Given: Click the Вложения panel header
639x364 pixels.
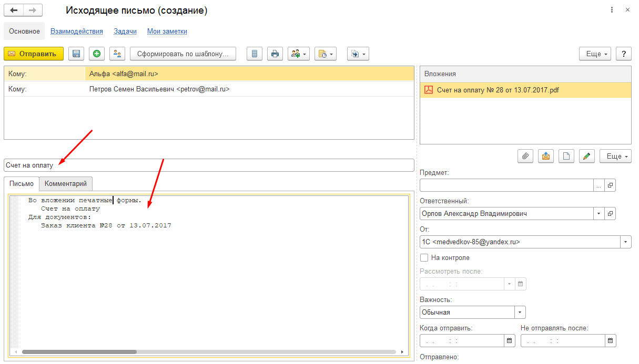Looking at the screenshot, I should (x=525, y=74).
